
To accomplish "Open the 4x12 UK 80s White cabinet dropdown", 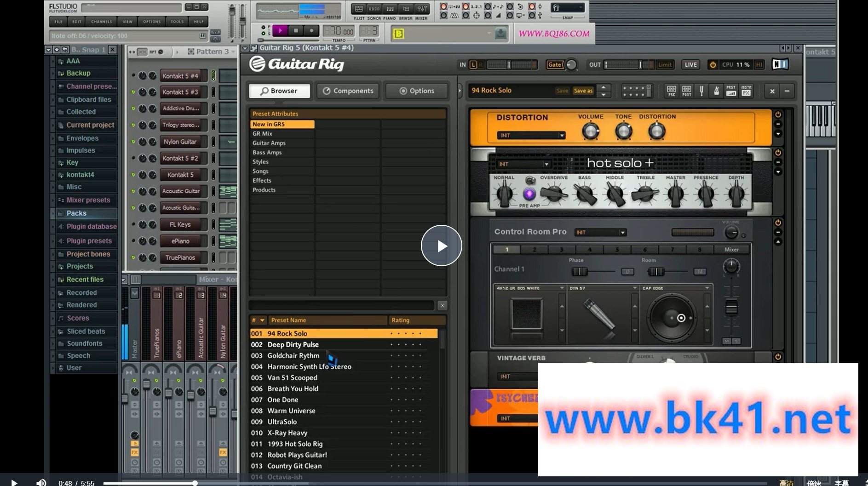I will tap(529, 288).
